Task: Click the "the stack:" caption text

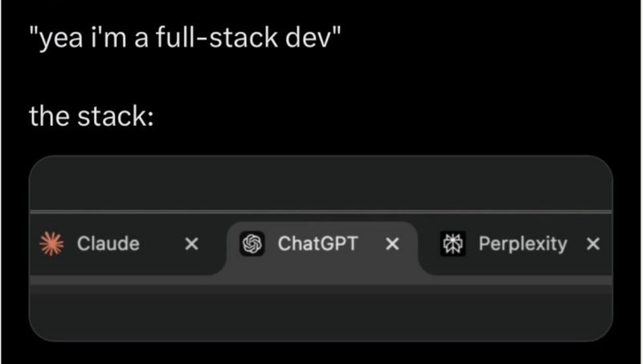Action: point(92,116)
